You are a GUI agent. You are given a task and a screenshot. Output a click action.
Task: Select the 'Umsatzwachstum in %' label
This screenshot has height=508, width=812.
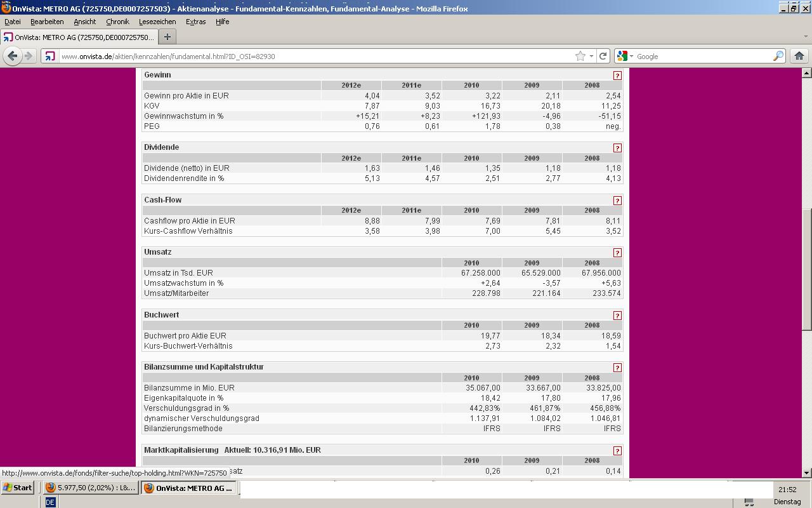(184, 283)
